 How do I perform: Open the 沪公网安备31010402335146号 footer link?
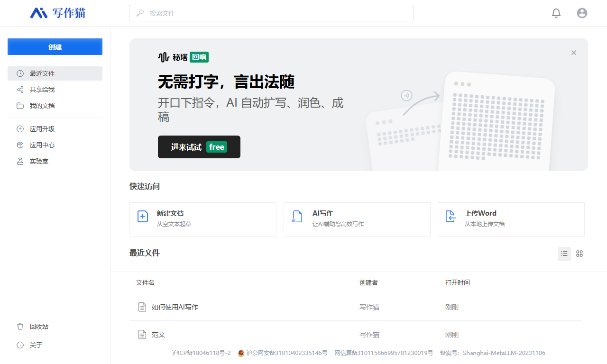pos(287,353)
